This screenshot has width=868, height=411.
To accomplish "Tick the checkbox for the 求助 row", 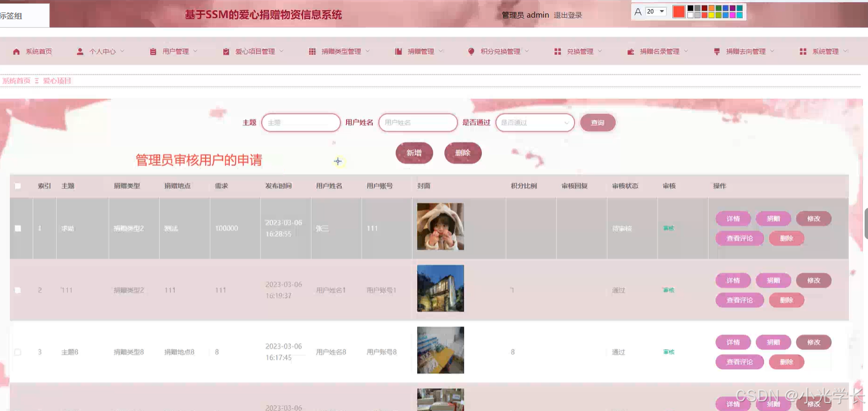I will coord(18,229).
